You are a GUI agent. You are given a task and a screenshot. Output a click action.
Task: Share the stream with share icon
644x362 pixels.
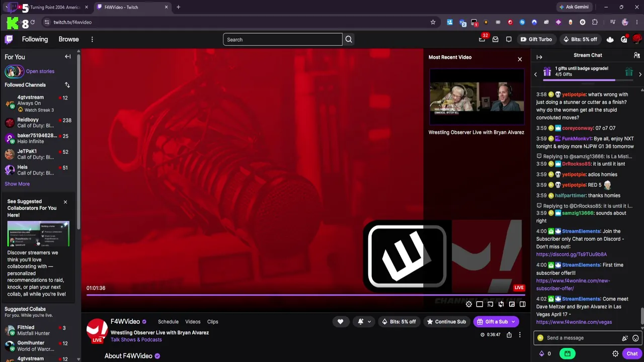[509, 335]
